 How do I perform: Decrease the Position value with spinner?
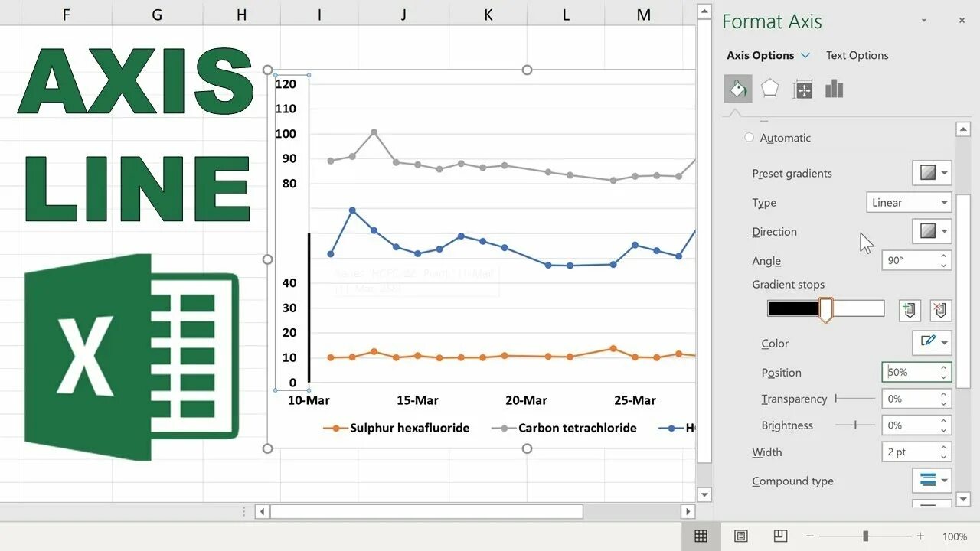(944, 377)
